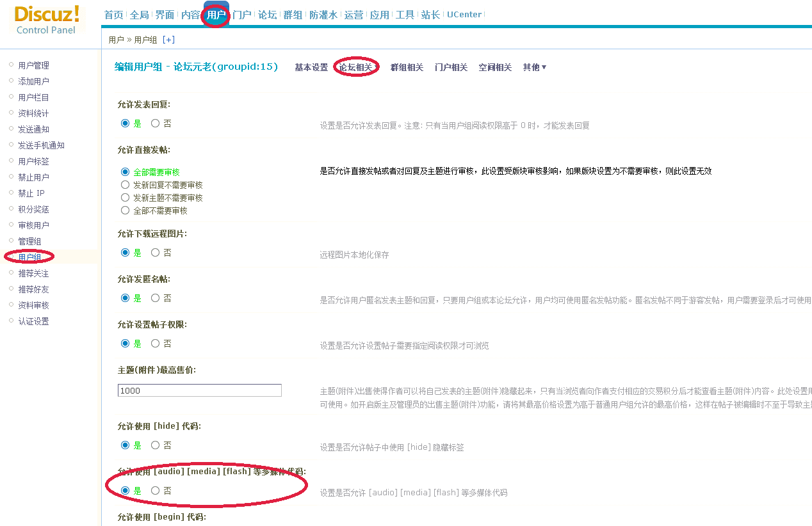Open 用户管理 in the sidebar
The width and height of the screenshot is (812, 526).
[33, 65]
